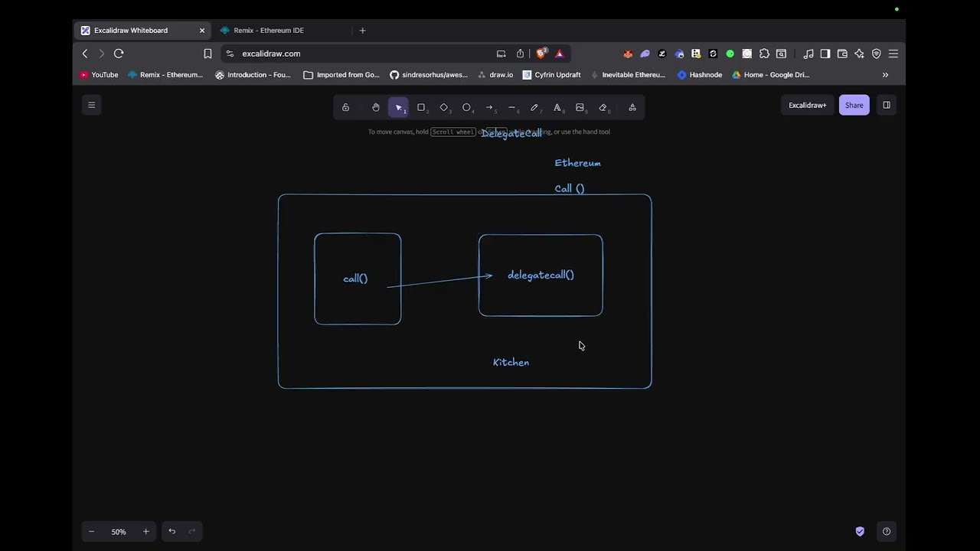Viewport: 980px width, 551px height.
Task: Reset zoom via the 50% label
Action: point(119,531)
